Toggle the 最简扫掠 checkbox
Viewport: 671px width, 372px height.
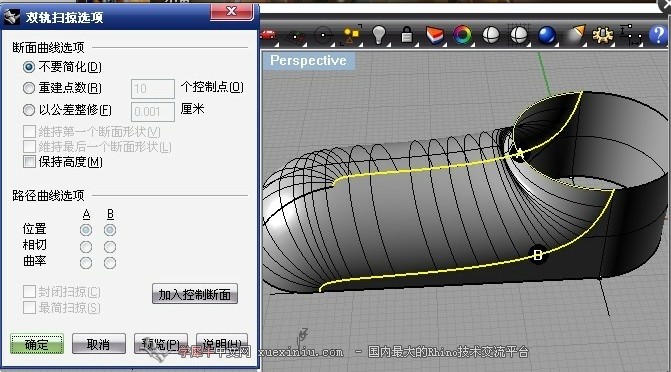[x=29, y=307]
